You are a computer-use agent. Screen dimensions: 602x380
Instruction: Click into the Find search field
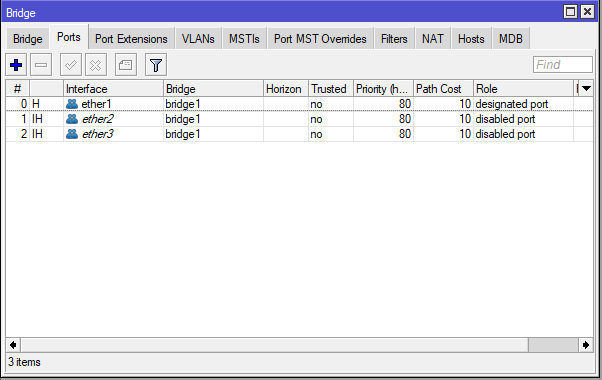point(562,64)
